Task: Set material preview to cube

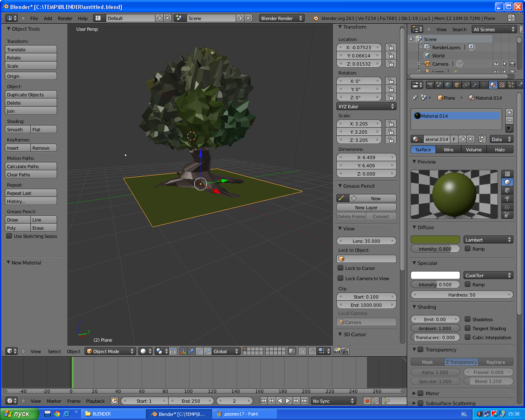Action: [x=507, y=190]
